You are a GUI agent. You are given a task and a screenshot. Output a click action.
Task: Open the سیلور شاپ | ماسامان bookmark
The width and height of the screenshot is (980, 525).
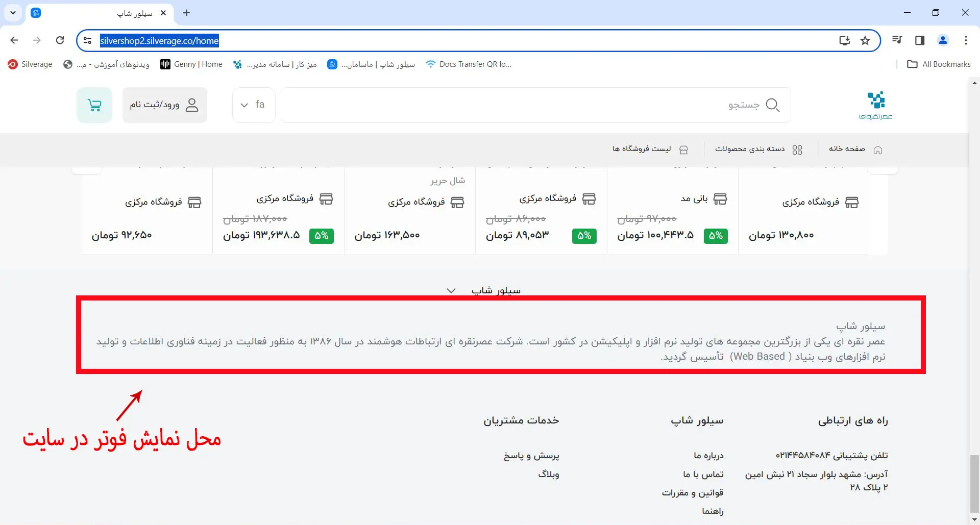[371, 64]
